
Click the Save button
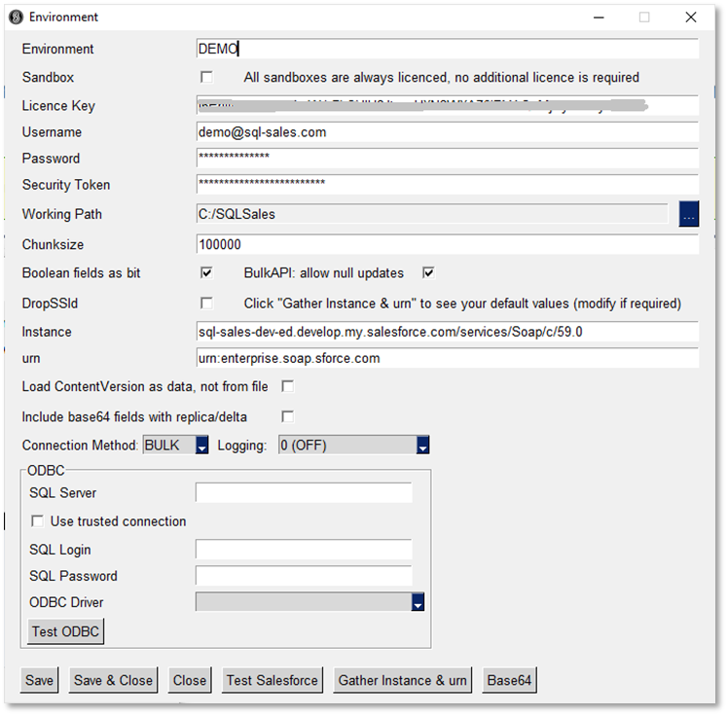click(40, 680)
